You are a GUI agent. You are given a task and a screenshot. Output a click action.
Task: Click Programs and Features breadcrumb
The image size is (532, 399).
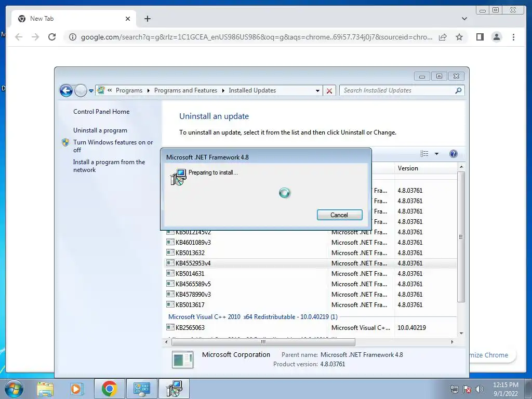pyautogui.click(x=185, y=90)
